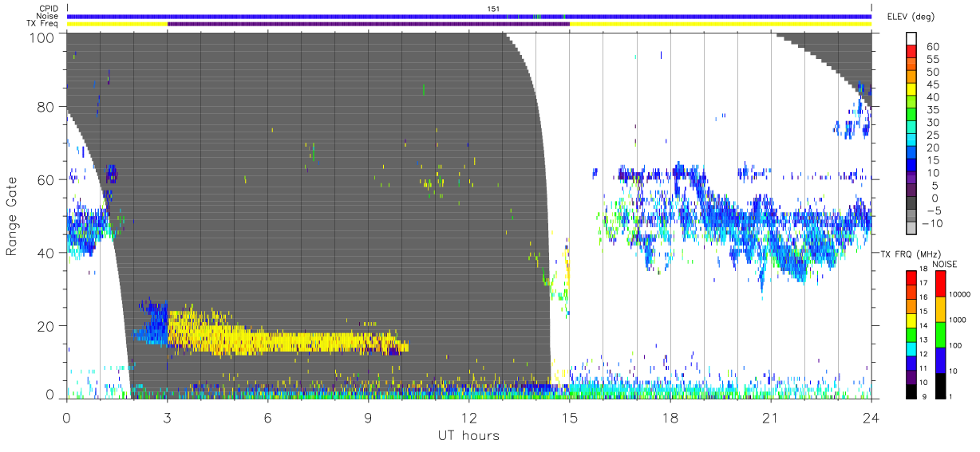Screen dimensions: 980x452
Task: Click the 1000 value on the NOISE scale
Action: (958, 320)
